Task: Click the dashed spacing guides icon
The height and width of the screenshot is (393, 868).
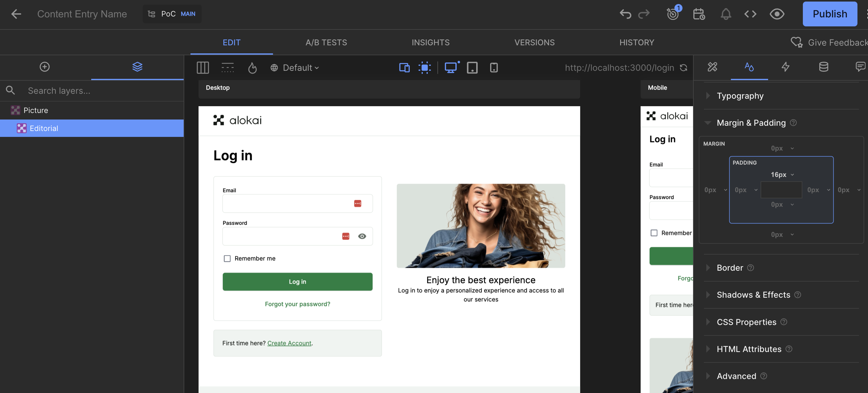Action: pos(227,68)
